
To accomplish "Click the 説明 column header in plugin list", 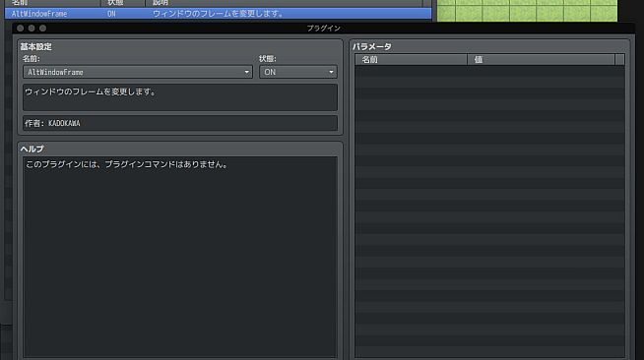I will 284,3.
